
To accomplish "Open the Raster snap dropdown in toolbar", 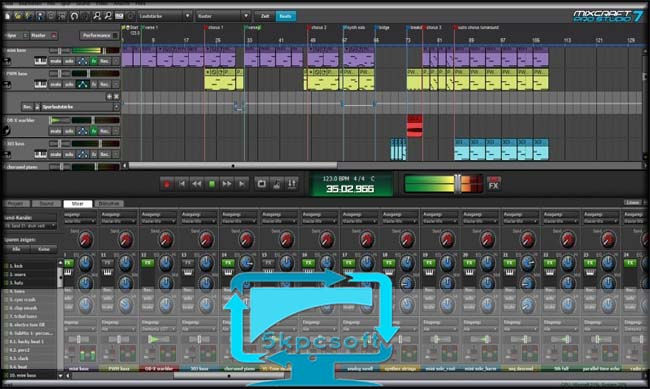I will tap(223, 16).
